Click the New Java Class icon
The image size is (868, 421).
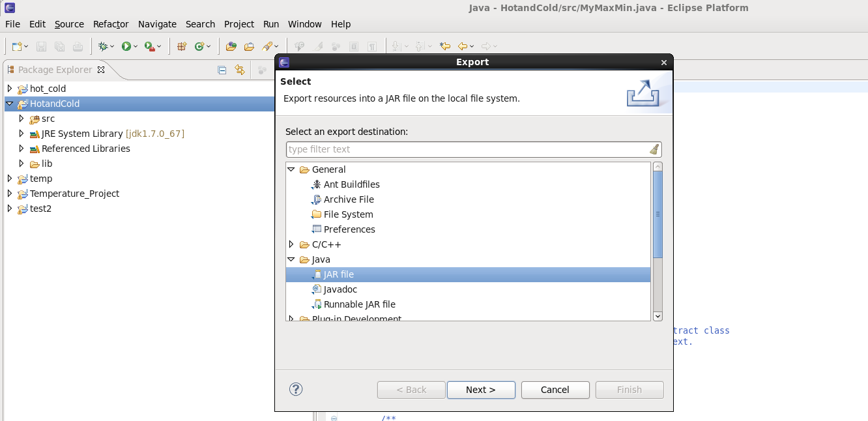click(x=199, y=46)
